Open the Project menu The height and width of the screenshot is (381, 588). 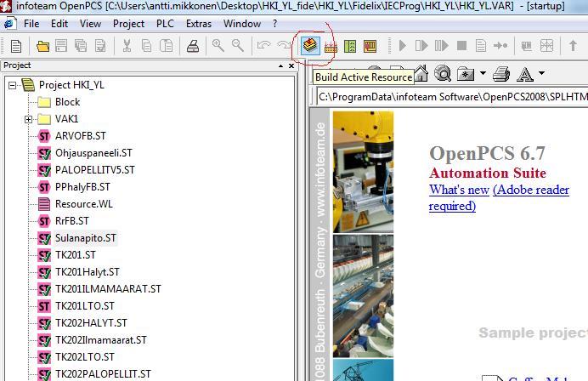[128, 24]
